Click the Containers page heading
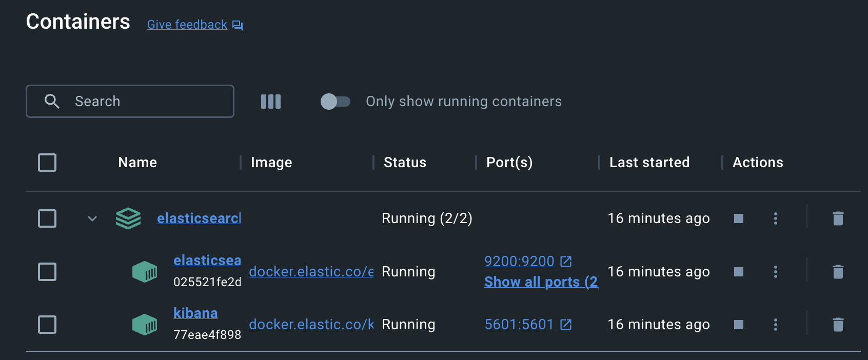 coord(78,22)
